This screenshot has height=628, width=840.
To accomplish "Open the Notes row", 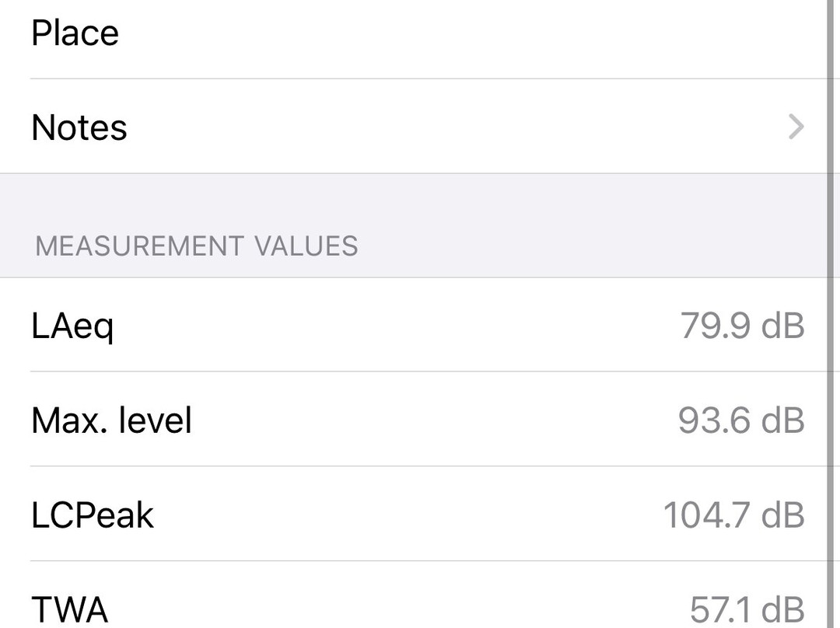I will [79, 127].
